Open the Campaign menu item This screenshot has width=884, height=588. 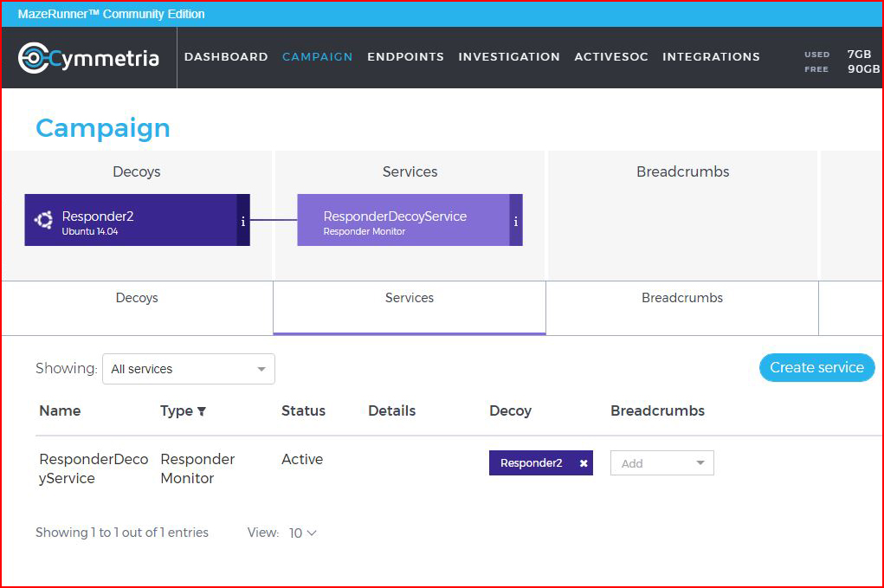pyautogui.click(x=318, y=57)
